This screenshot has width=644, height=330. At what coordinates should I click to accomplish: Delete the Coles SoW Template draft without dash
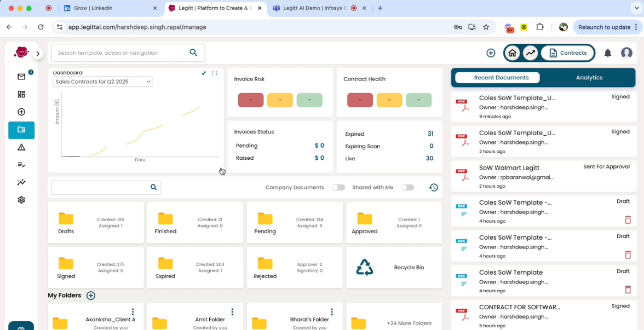628,290
